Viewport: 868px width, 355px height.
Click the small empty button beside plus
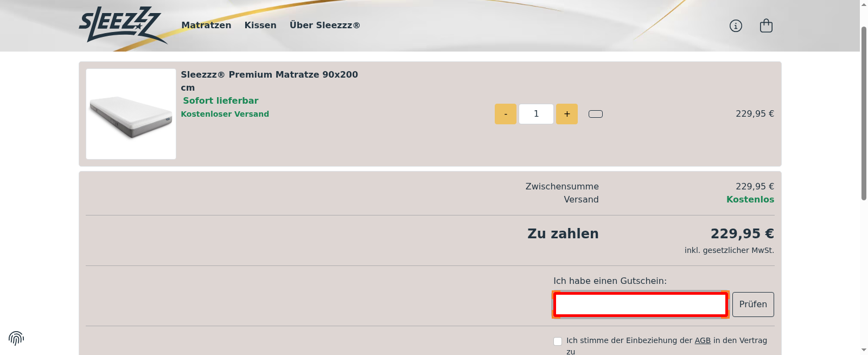pyautogui.click(x=596, y=114)
